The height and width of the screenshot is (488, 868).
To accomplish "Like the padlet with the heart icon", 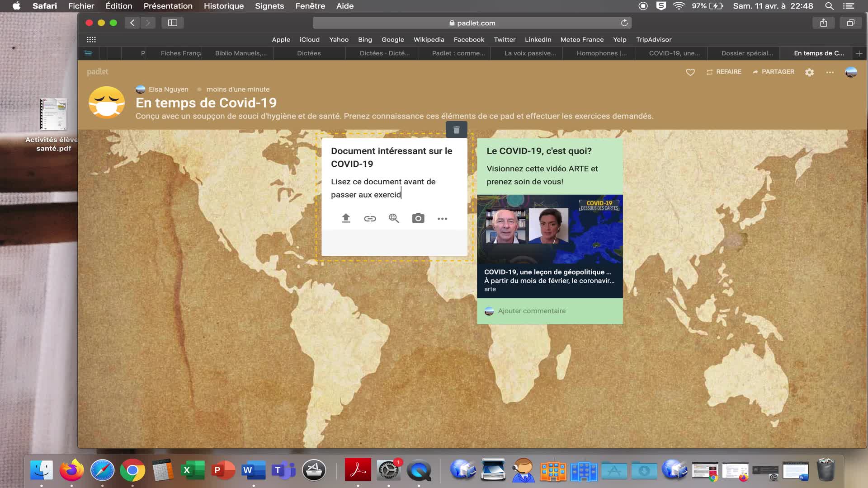I will coord(690,72).
